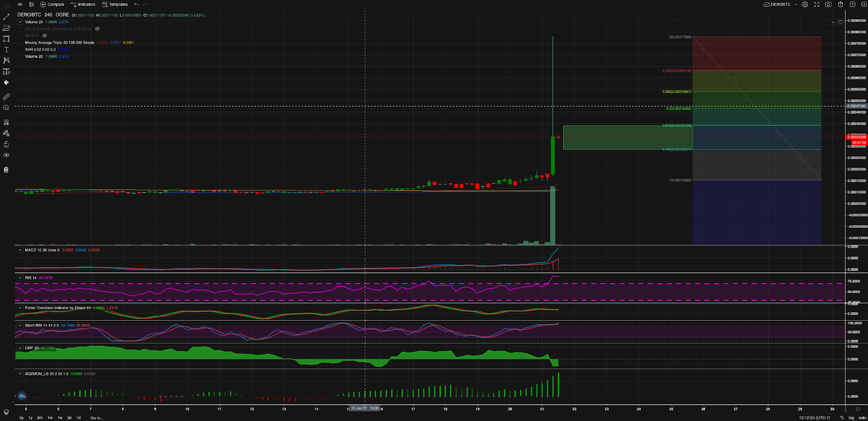Select the crosshair cursor tool
Viewport: 868px width, 421px height.
coord(7,5)
